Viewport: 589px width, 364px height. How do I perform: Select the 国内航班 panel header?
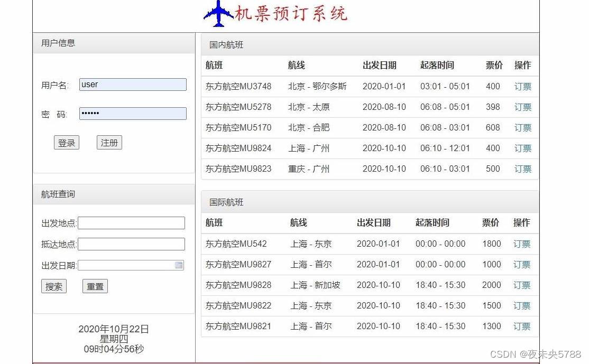370,45
